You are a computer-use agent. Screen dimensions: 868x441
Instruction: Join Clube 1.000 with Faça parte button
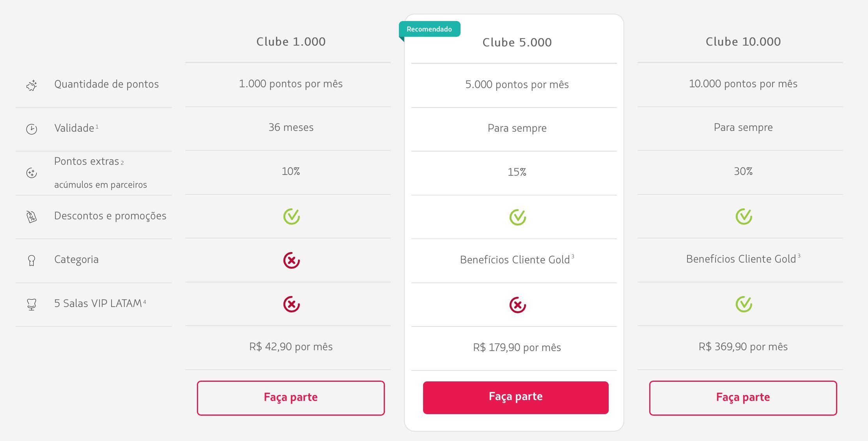(x=291, y=398)
